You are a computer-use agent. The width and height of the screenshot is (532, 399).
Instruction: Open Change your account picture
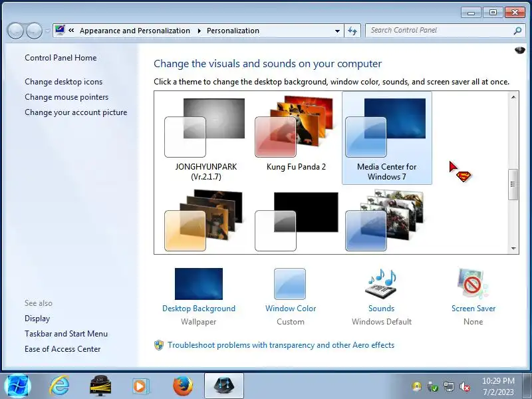click(76, 112)
